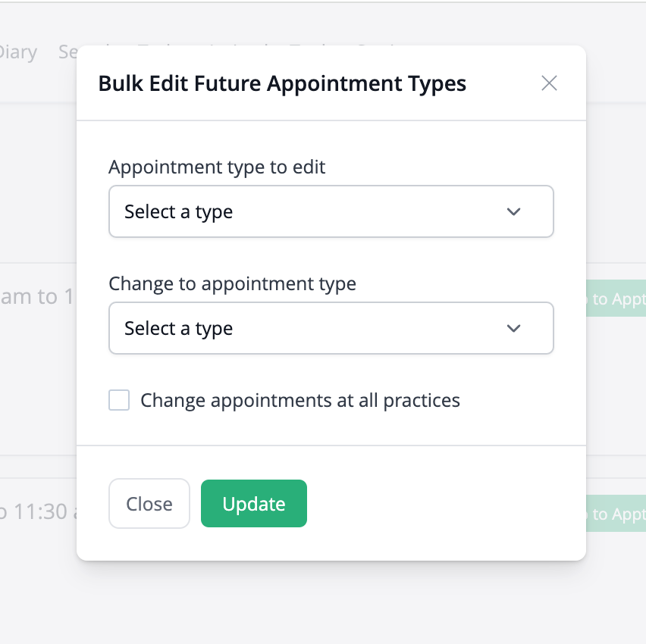Click the 'Change appointments at all practices' label text
The width and height of the screenshot is (646, 644).
300,400
